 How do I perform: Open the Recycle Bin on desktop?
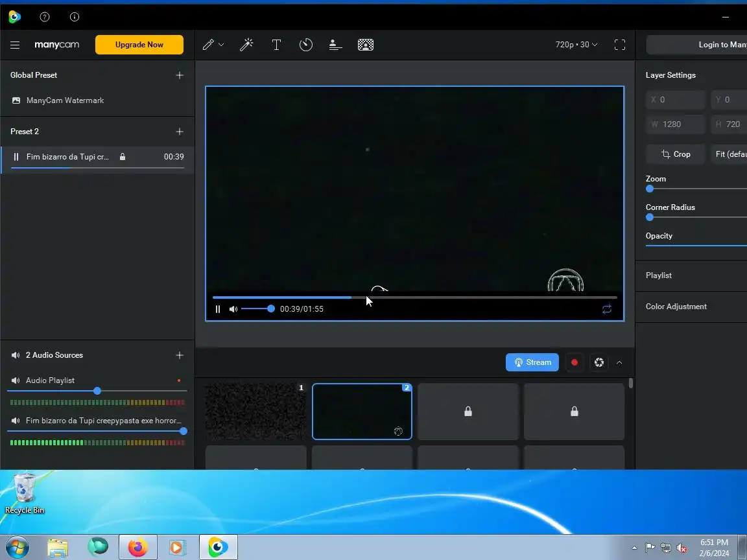tap(24, 493)
